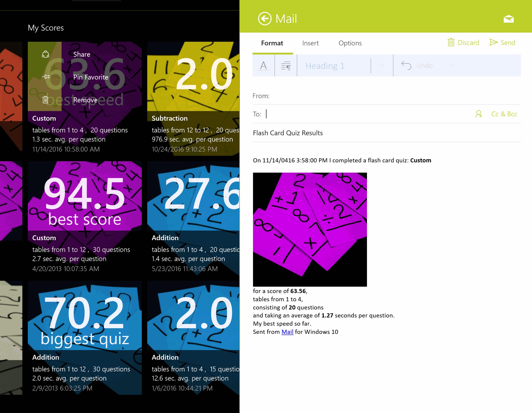Expand the Heading 1 style dropdown

[x=382, y=65]
